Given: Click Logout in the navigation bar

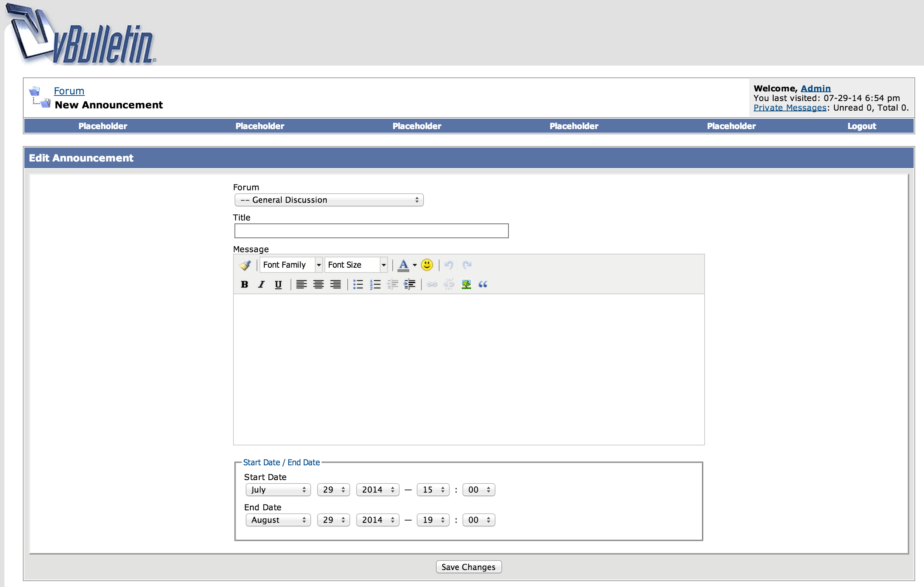Looking at the screenshot, I should [x=861, y=126].
